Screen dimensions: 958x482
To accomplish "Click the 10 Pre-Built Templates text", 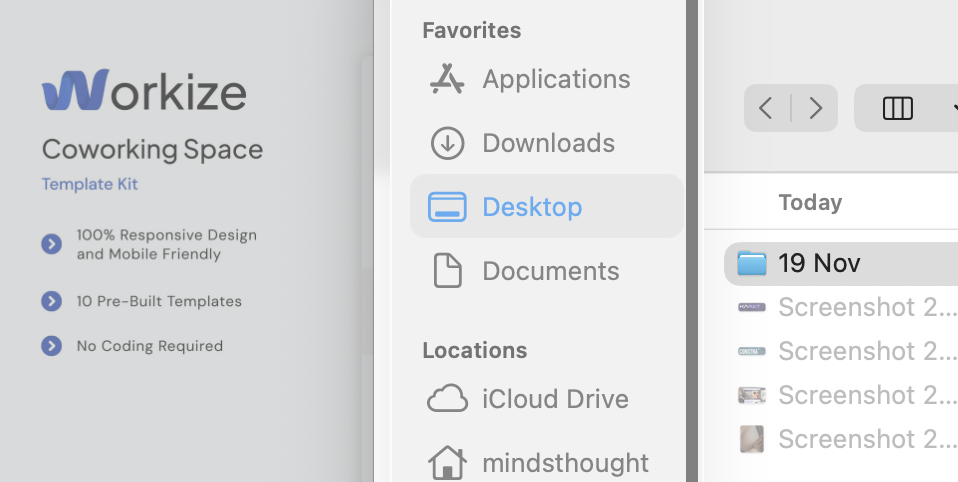I will point(159,301).
